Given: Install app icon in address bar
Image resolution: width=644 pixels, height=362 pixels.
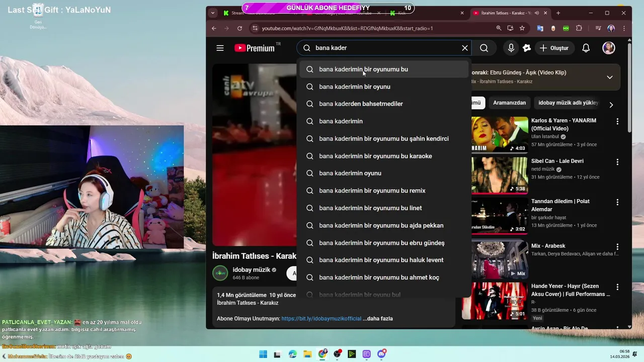Looking at the screenshot, I should (510, 28).
